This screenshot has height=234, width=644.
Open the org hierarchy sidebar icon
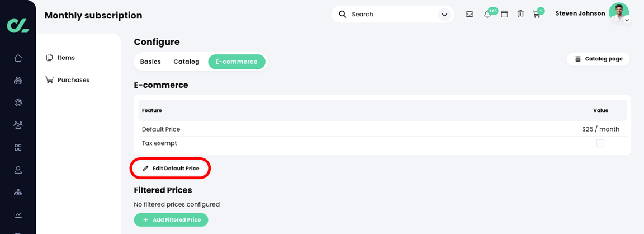click(18, 192)
